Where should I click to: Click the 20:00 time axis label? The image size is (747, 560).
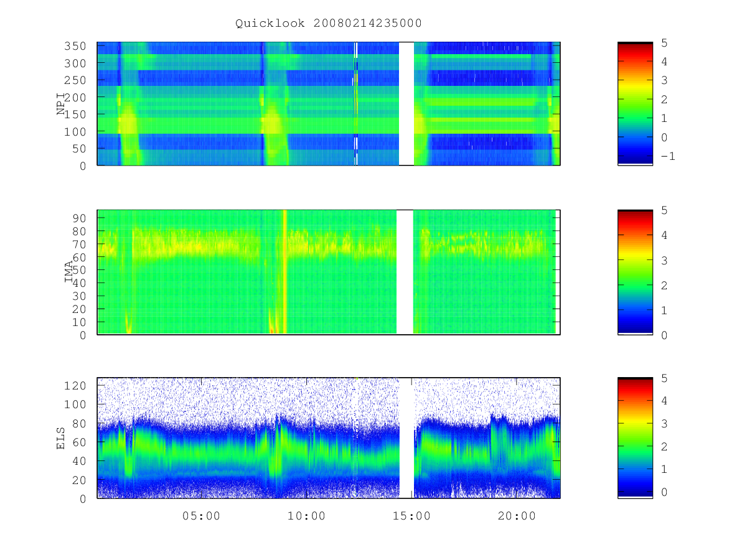click(x=517, y=516)
